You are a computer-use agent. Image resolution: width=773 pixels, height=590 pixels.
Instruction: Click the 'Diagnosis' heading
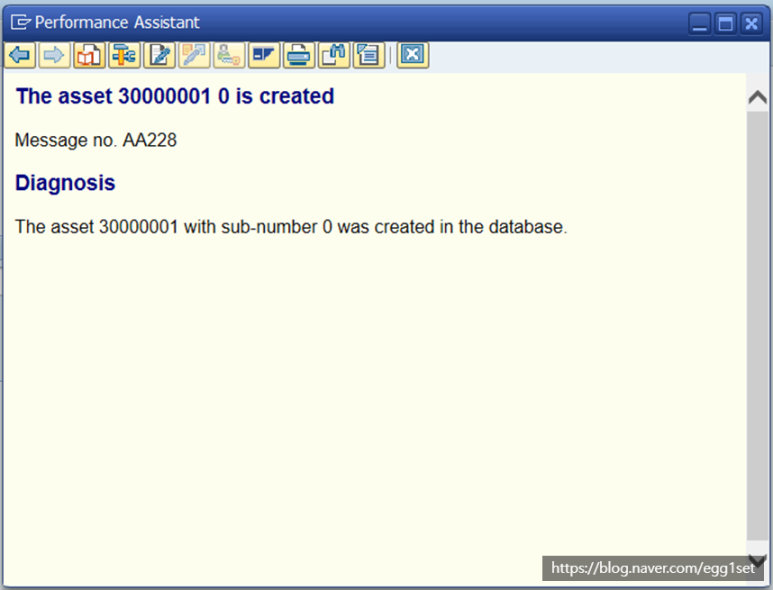[65, 183]
